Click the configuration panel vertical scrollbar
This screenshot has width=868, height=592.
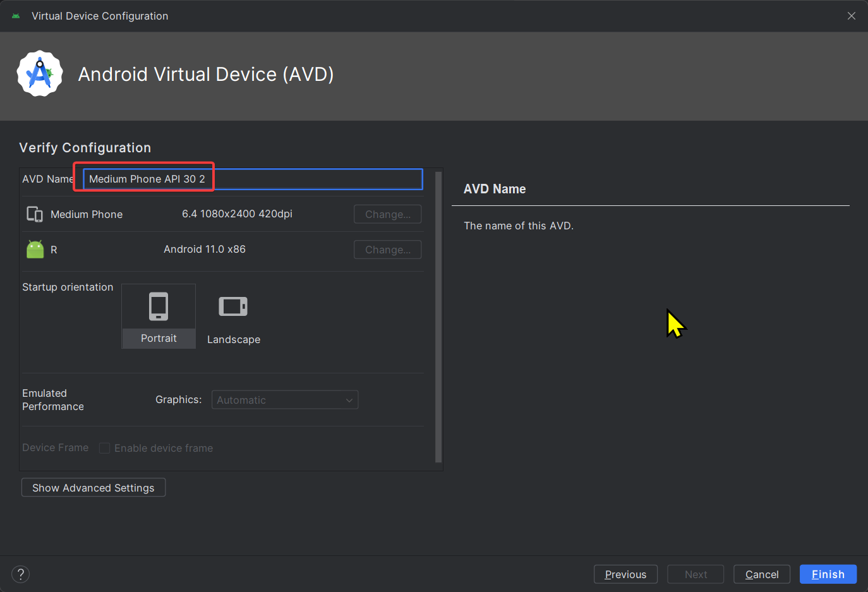(x=438, y=316)
